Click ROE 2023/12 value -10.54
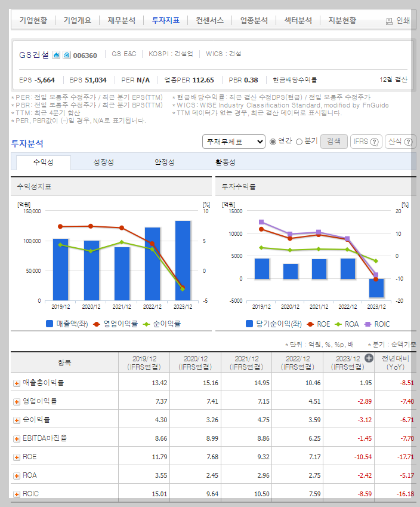420x507 pixels. pyautogui.click(x=363, y=457)
